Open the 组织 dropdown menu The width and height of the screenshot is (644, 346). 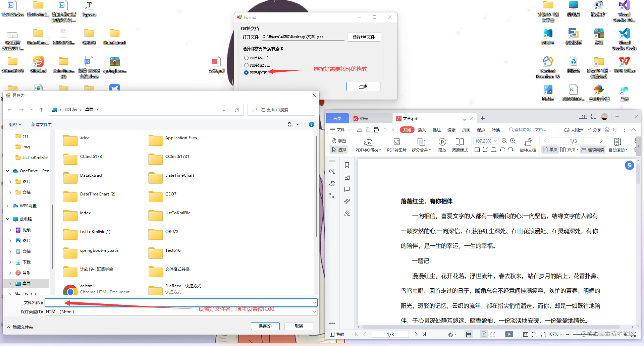(x=15, y=124)
